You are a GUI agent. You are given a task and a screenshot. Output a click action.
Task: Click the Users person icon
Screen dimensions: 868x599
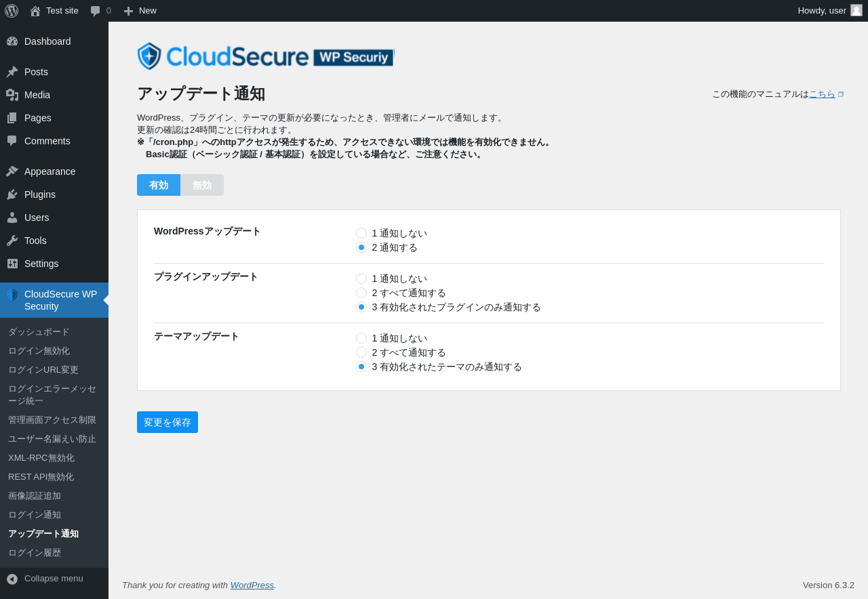(x=12, y=218)
